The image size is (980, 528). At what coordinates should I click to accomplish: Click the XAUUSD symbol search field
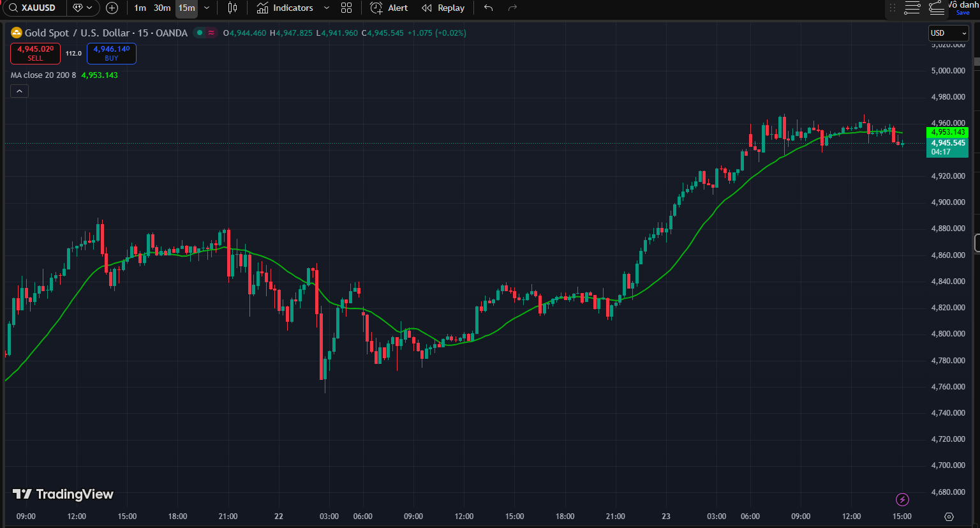point(37,8)
